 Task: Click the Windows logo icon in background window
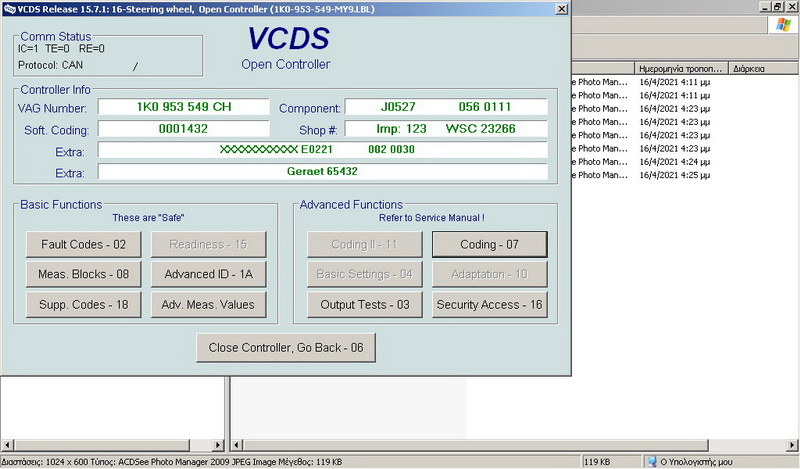tap(783, 24)
